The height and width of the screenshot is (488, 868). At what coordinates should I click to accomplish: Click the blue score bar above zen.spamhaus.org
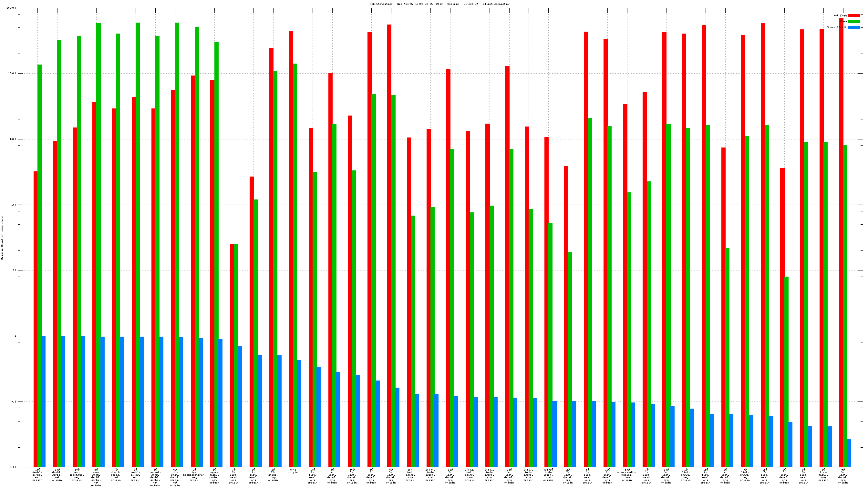[x=83, y=401]
